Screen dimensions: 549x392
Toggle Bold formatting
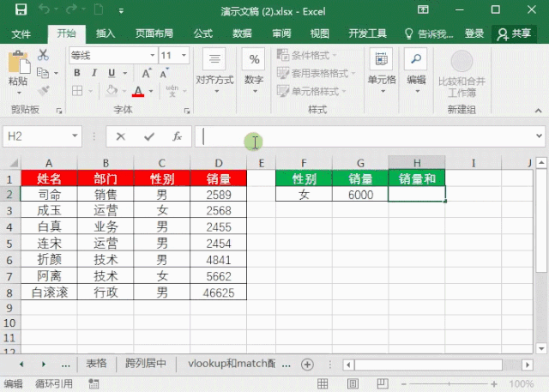click(x=77, y=73)
